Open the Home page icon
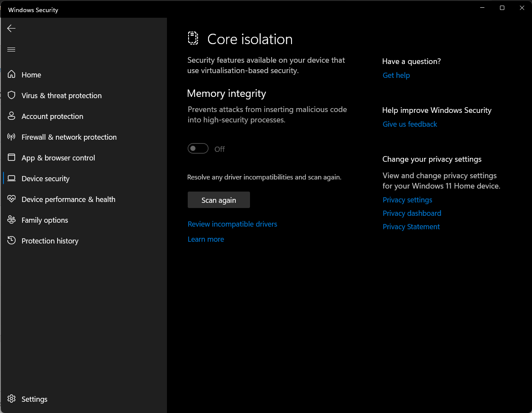The image size is (532, 413). (11, 74)
